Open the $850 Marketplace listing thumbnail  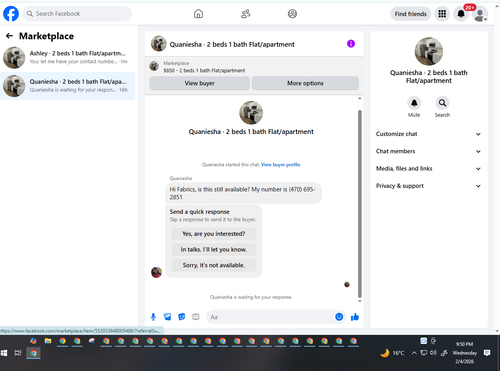click(x=154, y=66)
